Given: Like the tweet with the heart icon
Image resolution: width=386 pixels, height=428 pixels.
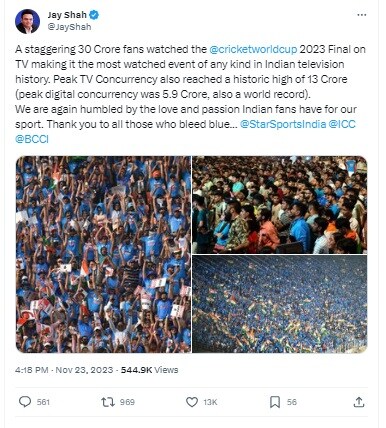Looking at the screenshot, I should [x=192, y=402].
